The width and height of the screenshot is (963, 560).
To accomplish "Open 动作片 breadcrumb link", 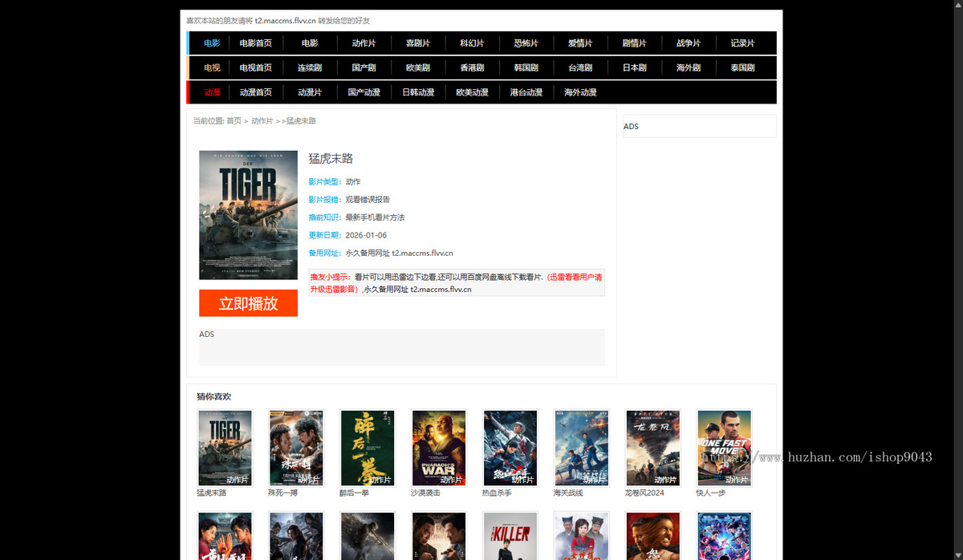I will (262, 121).
